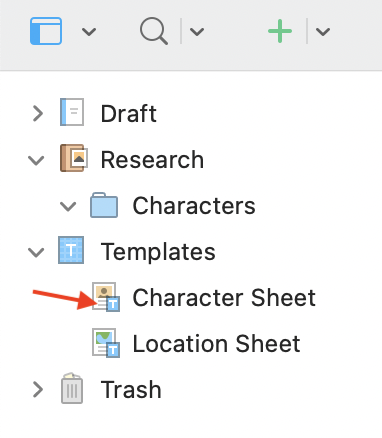The height and width of the screenshot is (438, 382).
Task: Click the blue Characters folder icon
Action: [104, 205]
